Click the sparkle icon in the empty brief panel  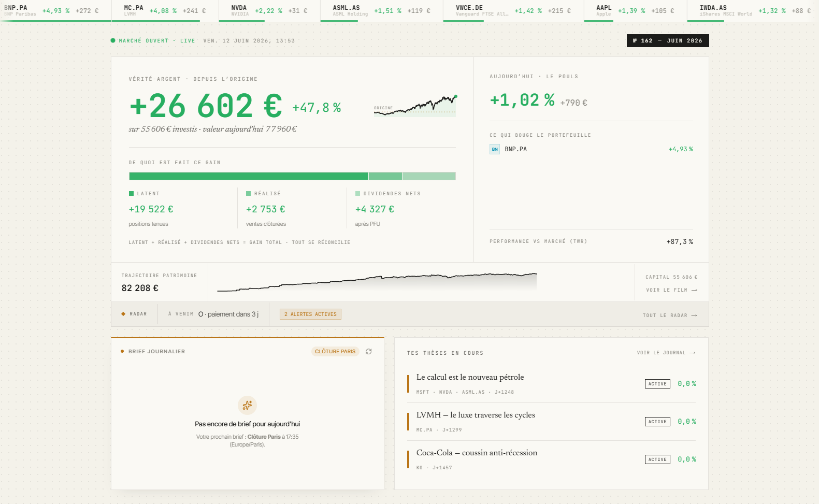[247, 405]
